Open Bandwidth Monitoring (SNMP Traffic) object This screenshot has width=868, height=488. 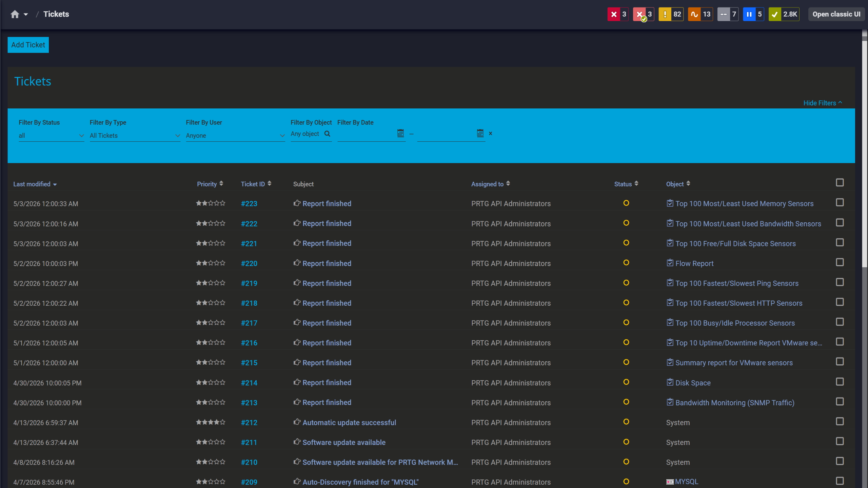click(x=735, y=403)
